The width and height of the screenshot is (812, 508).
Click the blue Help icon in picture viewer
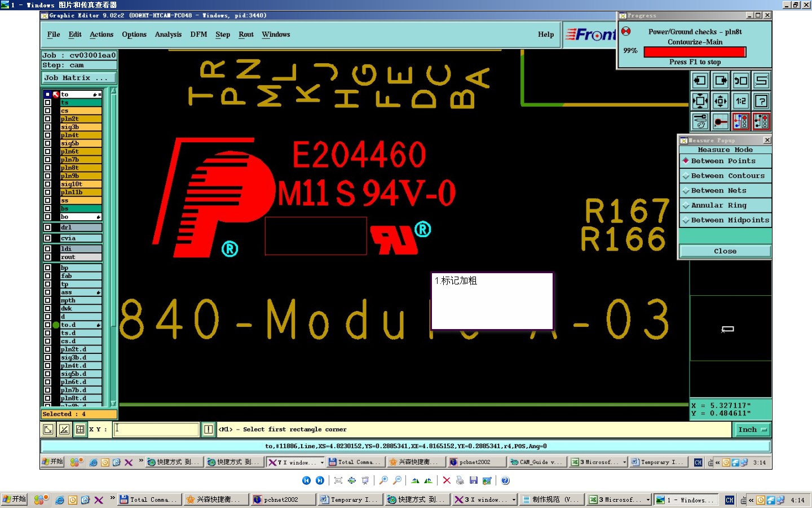[x=505, y=480]
